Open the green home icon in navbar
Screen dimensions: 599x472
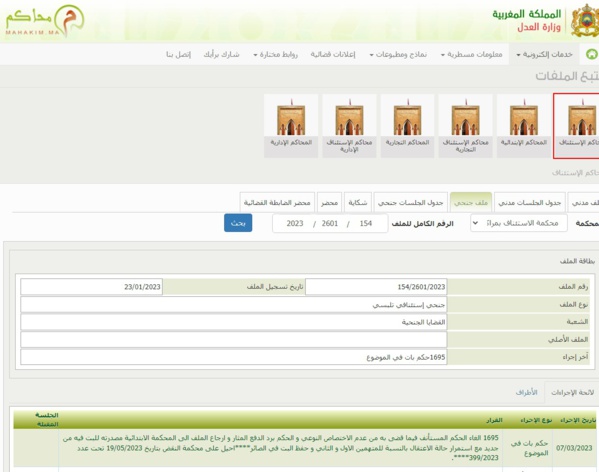tap(592, 54)
